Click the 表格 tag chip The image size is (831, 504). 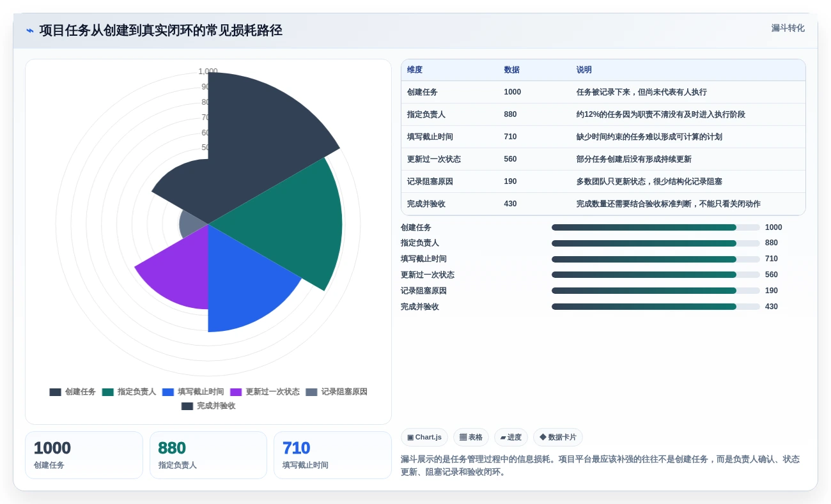point(471,438)
